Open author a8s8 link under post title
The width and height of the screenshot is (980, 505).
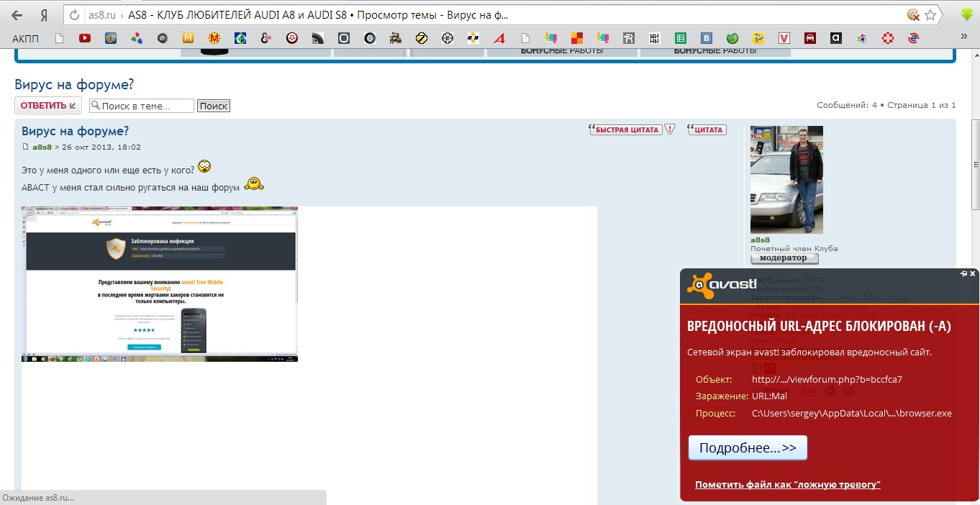click(42, 147)
